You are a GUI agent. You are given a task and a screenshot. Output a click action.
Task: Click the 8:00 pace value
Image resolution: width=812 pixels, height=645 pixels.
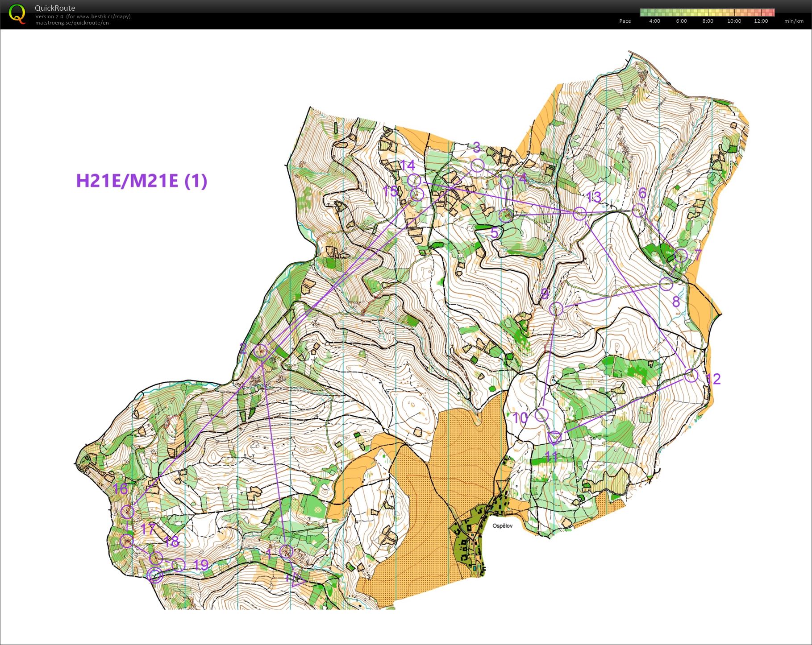click(x=708, y=21)
